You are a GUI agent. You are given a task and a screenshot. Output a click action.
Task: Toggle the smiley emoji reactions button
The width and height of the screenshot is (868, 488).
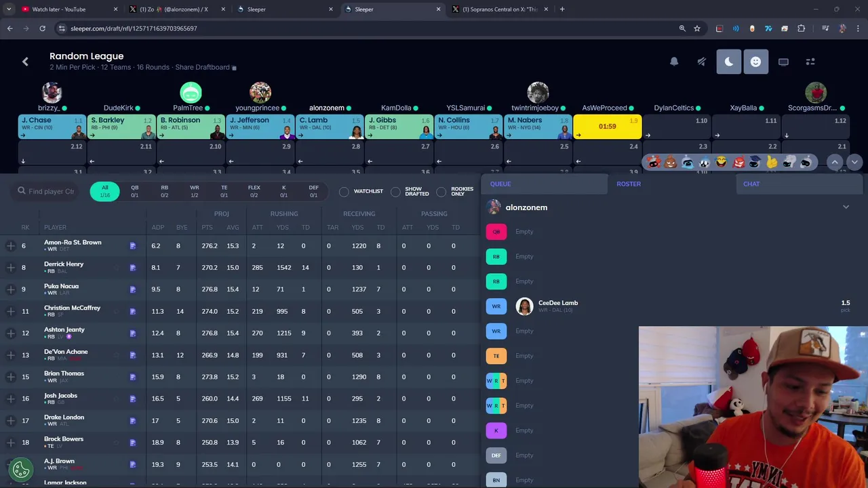coord(755,62)
